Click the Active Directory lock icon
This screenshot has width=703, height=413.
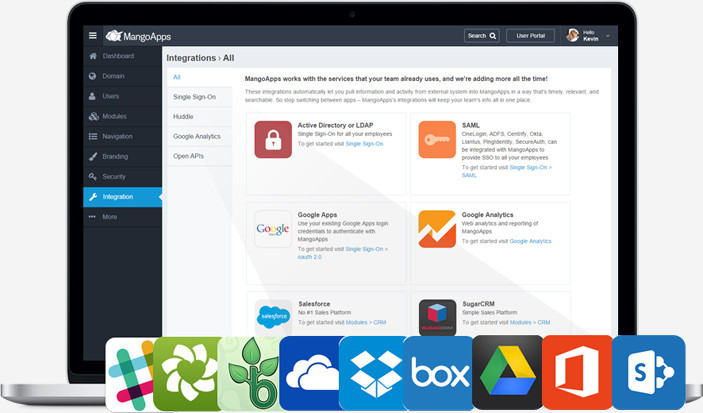click(x=273, y=139)
